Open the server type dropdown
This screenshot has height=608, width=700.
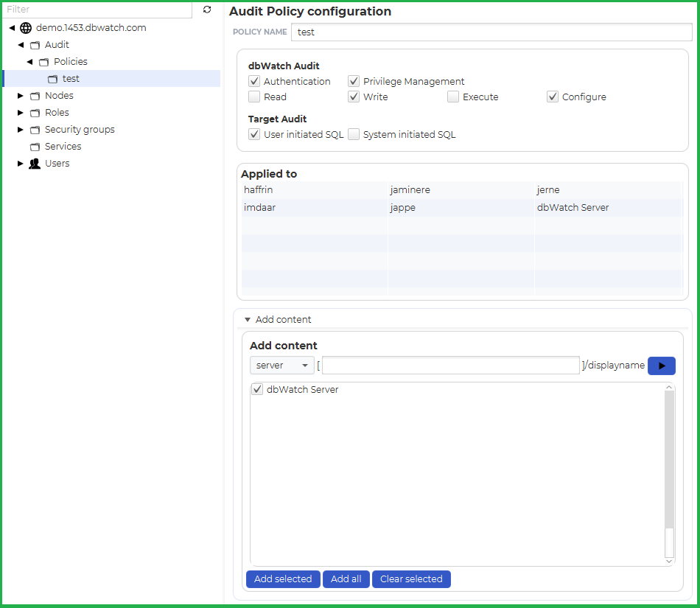pos(281,366)
